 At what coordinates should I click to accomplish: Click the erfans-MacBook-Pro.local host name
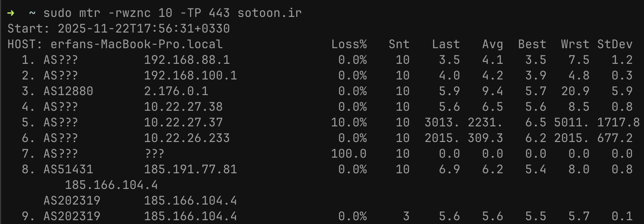(136, 44)
